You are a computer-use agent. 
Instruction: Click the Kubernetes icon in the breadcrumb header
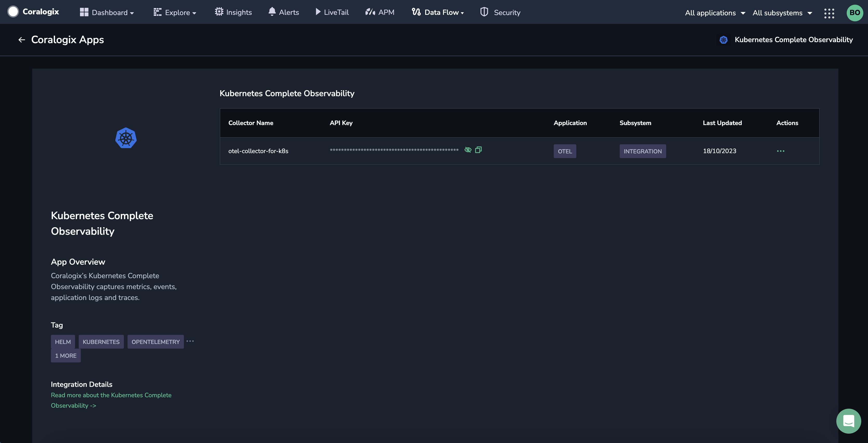[x=723, y=40]
